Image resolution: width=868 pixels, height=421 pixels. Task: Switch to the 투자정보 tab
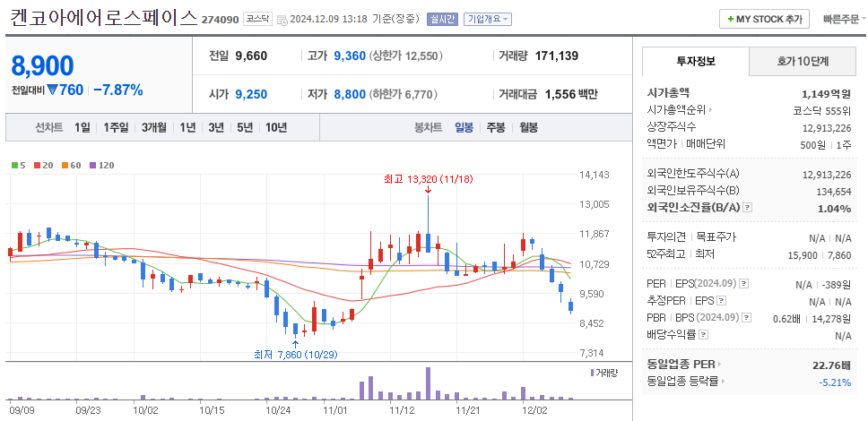(696, 62)
